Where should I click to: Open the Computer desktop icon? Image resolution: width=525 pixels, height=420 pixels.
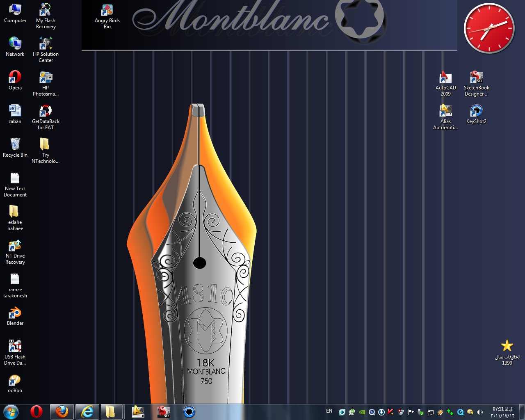(15, 14)
